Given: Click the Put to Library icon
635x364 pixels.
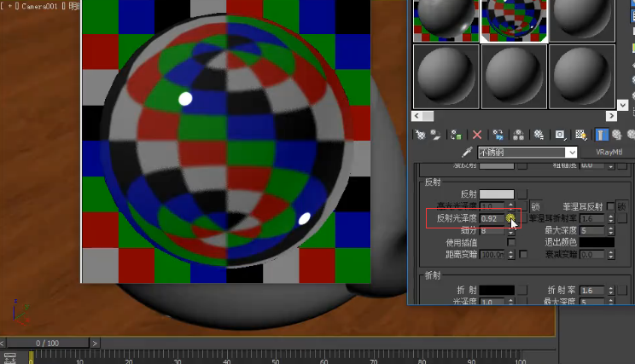Looking at the screenshot, I should pyautogui.click(x=539, y=135).
